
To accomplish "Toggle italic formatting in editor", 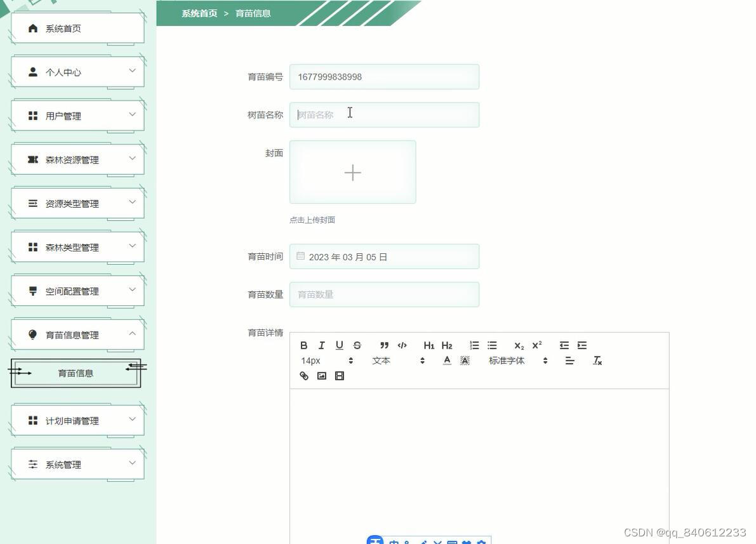I will pyautogui.click(x=322, y=345).
